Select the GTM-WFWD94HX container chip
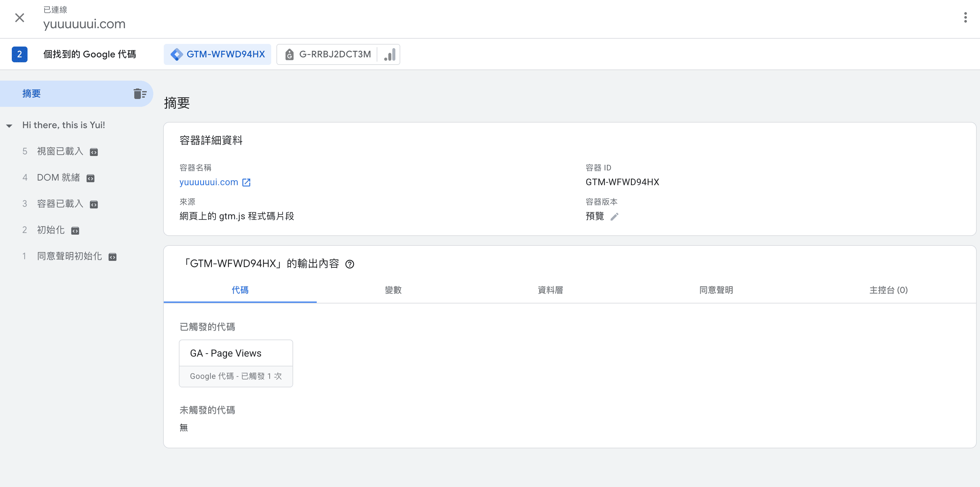This screenshot has height=487, width=980. click(x=217, y=54)
